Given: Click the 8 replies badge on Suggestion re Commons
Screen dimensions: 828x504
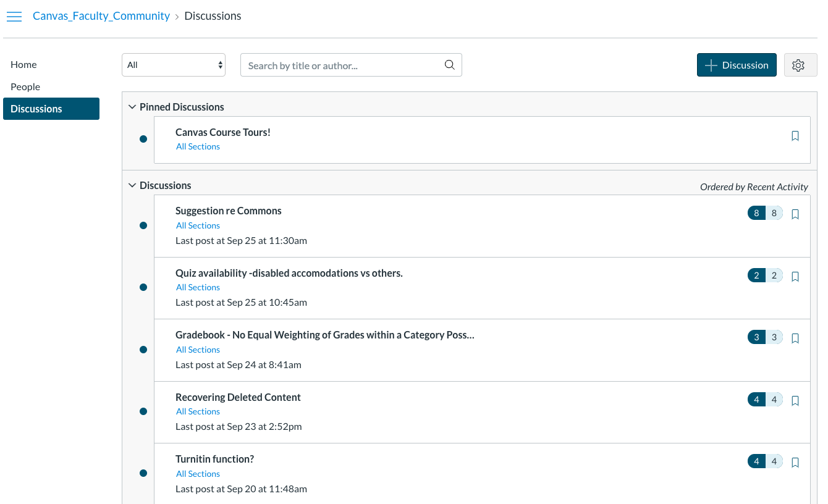Looking at the screenshot, I should (x=765, y=213).
